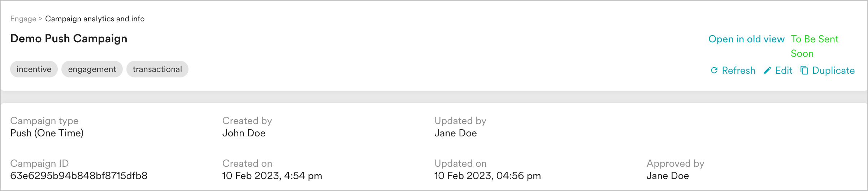Click the campaign ID value 63e6295b94b848bf8715dfb8
Viewport: 868px width, 191px height.
click(79, 176)
